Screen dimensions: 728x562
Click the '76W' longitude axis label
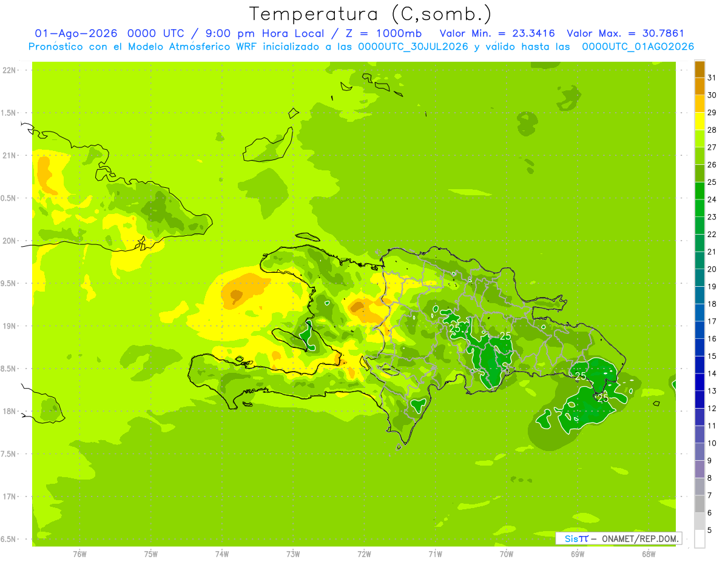pyautogui.click(x=79, y=554)
